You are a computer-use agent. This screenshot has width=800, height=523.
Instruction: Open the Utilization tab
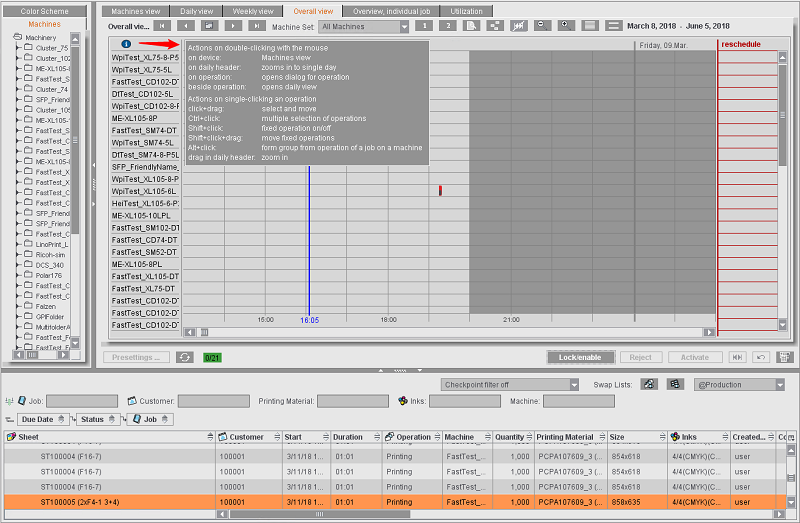pyautogui.click(x=466, y=11)
